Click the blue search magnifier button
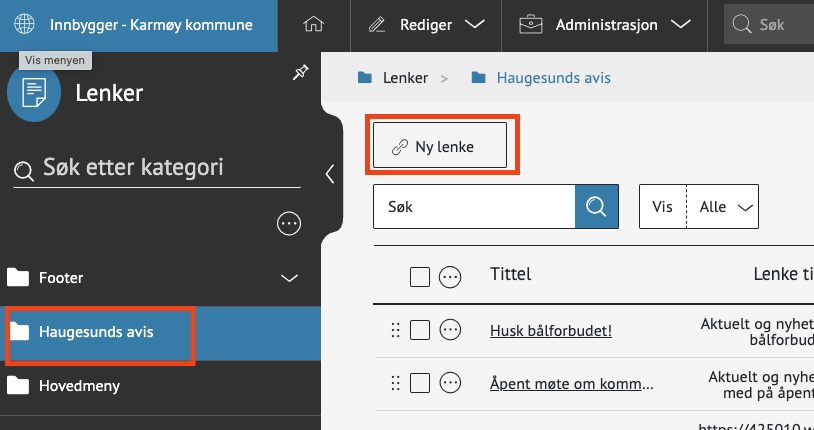The width and height of the screenshot is (814, 430). click(x=596, y=206)
